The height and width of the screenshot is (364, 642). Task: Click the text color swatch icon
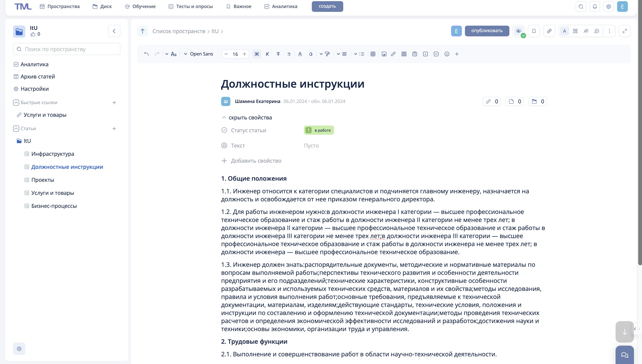click(299, 54)
